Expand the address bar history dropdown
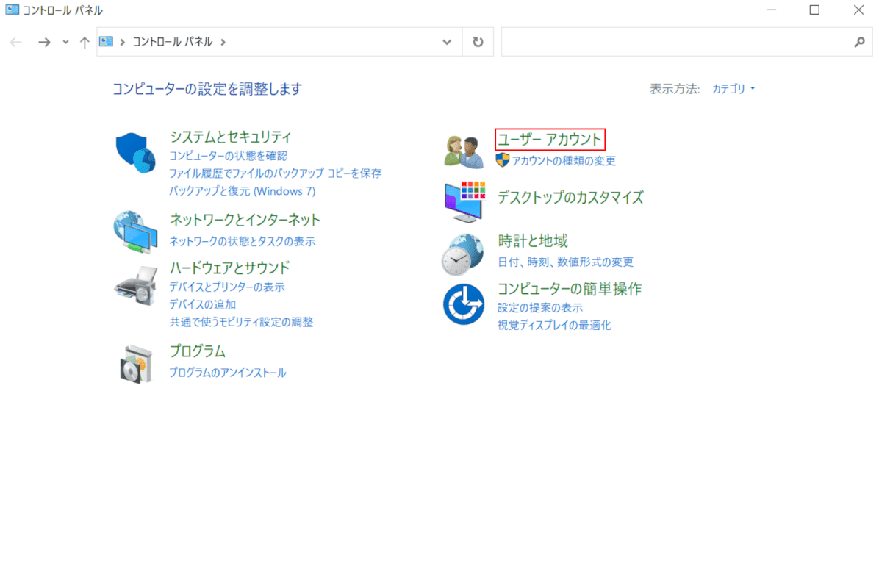Image resolution: width=879 pixels, height=588 pixels. [447, 42]
